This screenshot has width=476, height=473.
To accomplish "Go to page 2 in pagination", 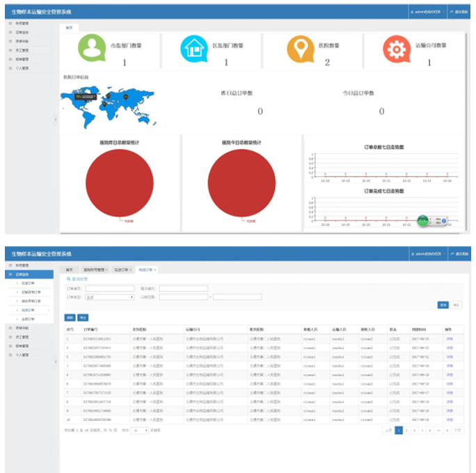I will (x=406, y=431).
